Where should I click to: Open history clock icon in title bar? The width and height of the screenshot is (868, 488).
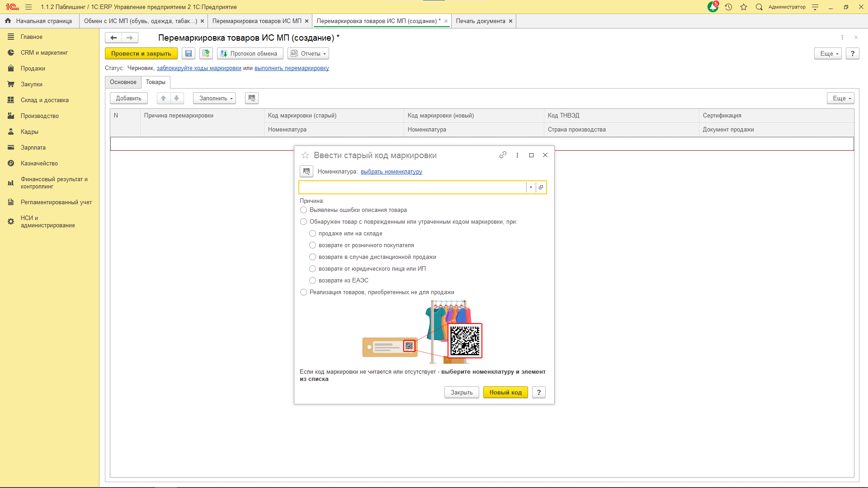point(728,7)
